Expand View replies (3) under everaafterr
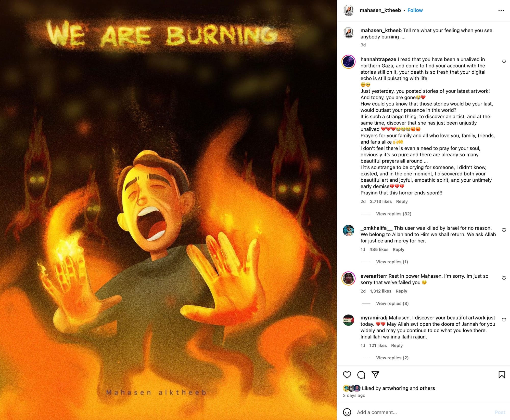Screen dimensions: 510x420 click(392, 303)
